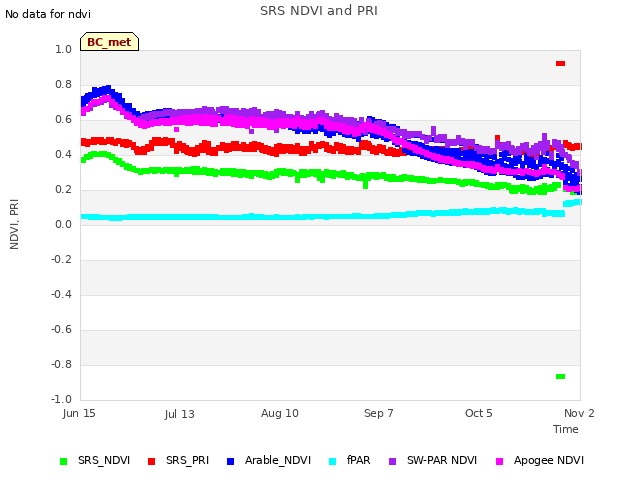Click the 'No data for ndvi' message
The image size is (640, 480).
point(48,14)
